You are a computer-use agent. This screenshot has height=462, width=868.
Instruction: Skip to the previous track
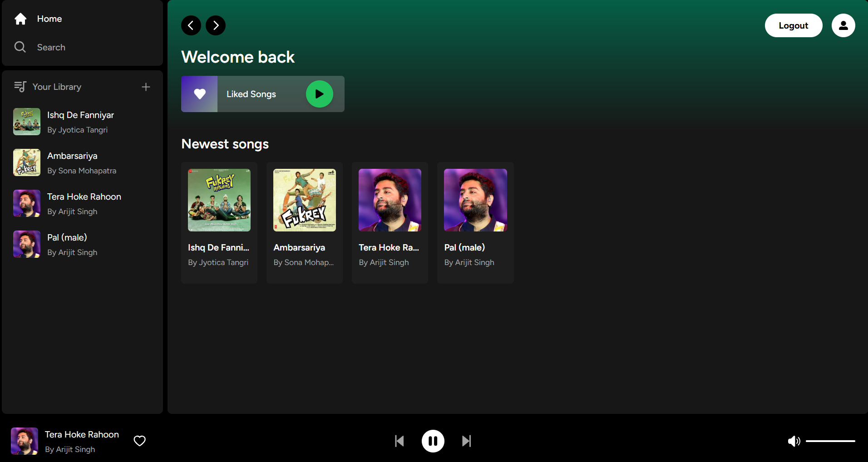(x=399, y=441)
